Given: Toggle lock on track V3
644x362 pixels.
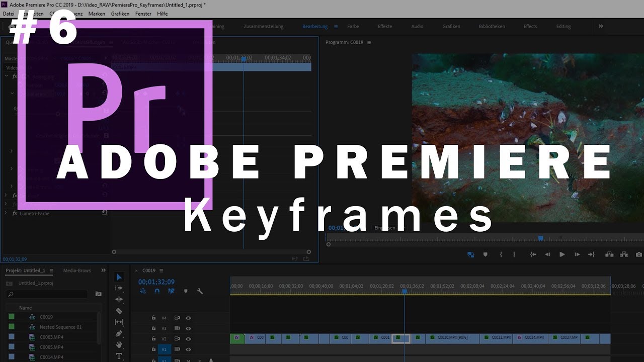Looking at the screenshot, I should tap(154, 328).
